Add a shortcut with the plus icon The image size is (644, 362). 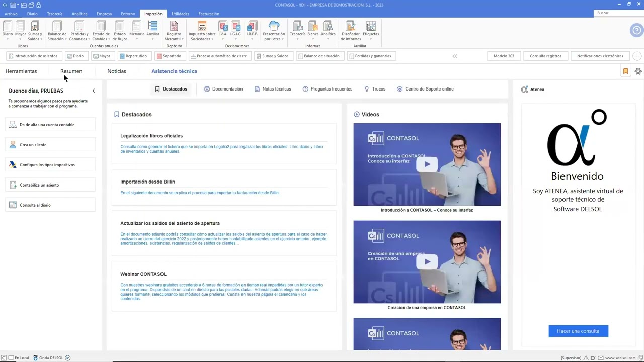point(637,56)
